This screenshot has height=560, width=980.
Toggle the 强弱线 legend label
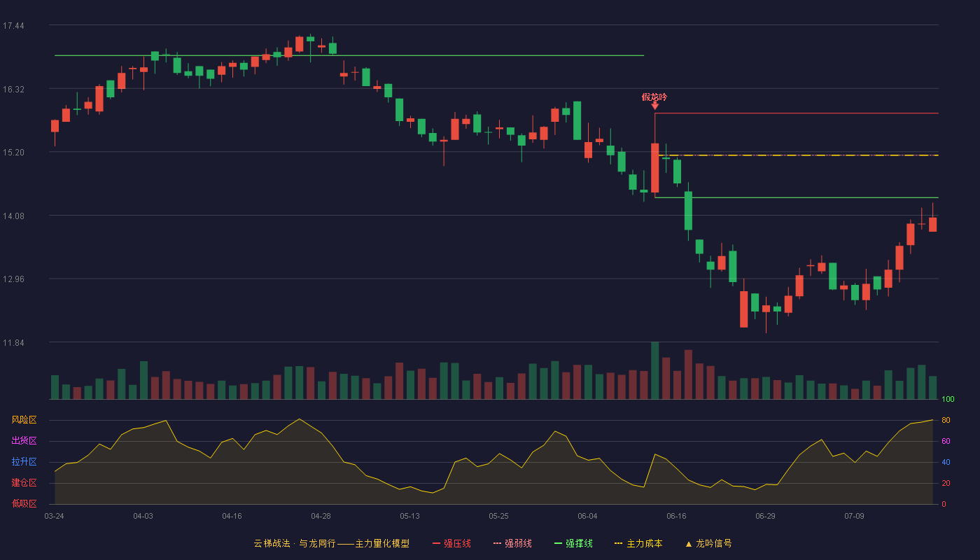[x=518, y=544]
